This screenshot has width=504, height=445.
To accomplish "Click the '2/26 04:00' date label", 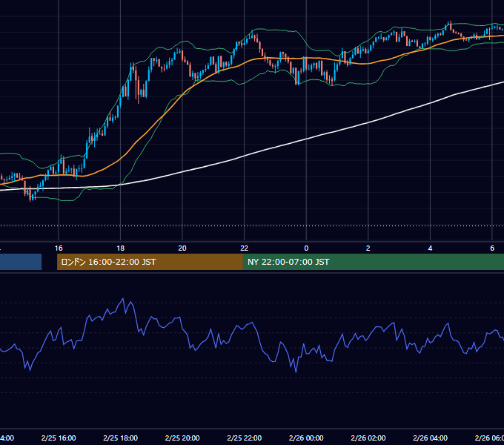I will point(430,438).
